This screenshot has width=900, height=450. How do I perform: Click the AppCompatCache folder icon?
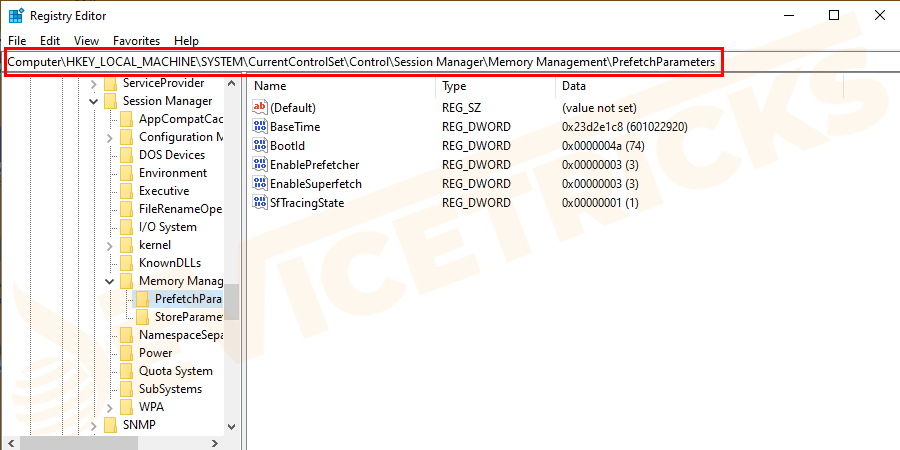pos(127,119)
